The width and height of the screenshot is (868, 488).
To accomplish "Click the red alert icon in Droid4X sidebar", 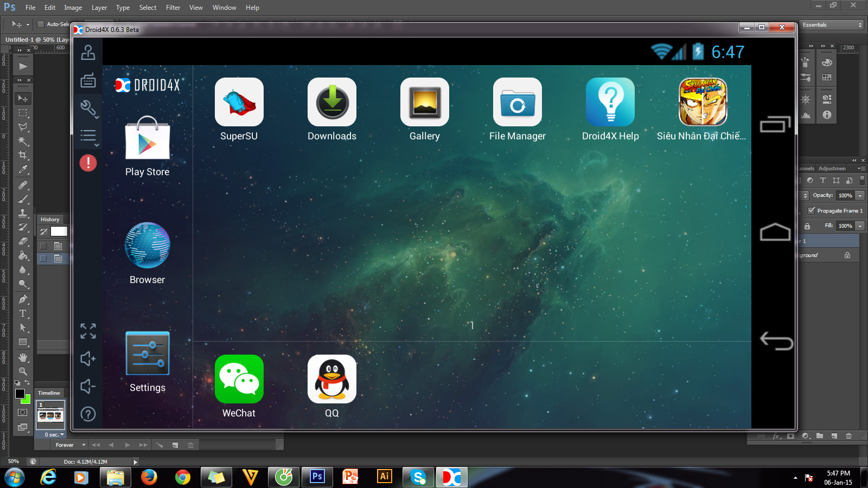I will click(88, 163).
